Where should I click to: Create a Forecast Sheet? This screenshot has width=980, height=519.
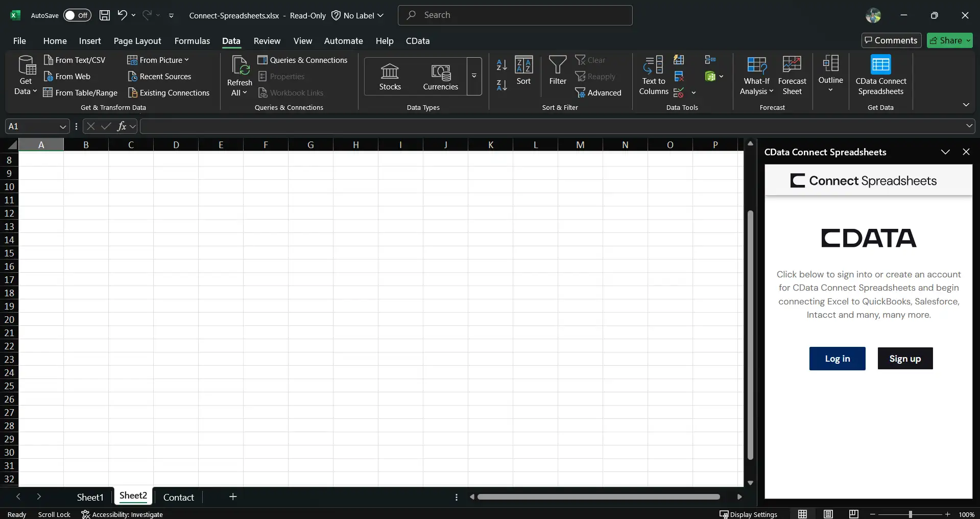click(x=792, y=76)
